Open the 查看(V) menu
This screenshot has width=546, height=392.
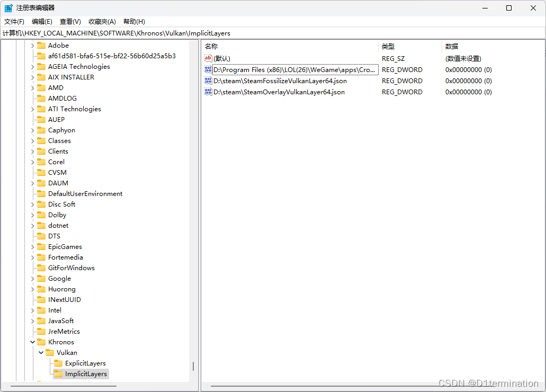70,22
